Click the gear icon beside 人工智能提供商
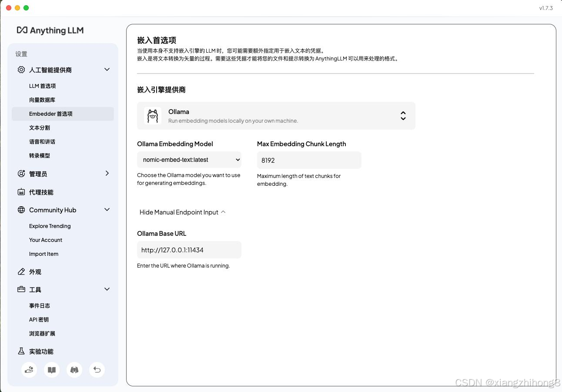Screen dimensions: 562x392 21,70
